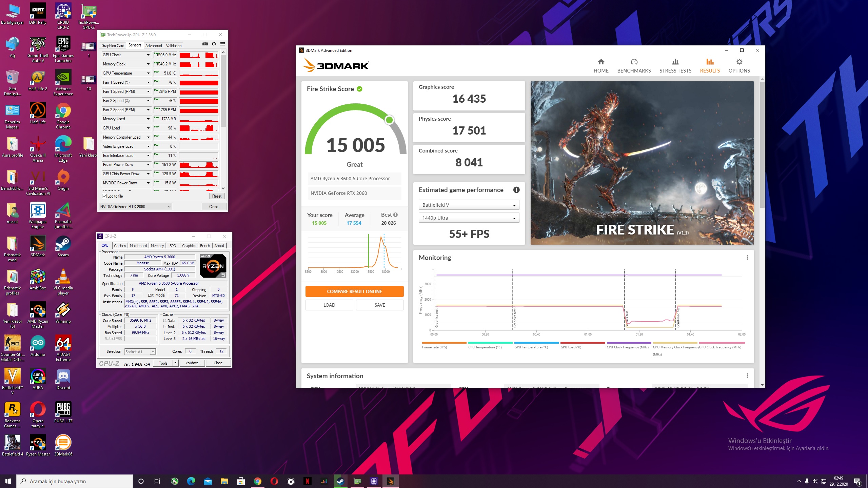The image size is (868, 488).
Task: Open the Epic Games Launcher desktop icon
Action: [63, 49]
